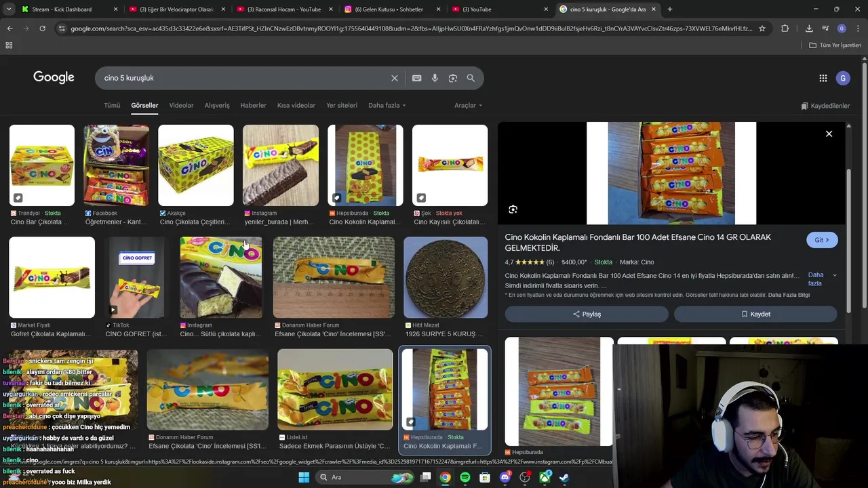Click the Git button in preview panel

822,240
